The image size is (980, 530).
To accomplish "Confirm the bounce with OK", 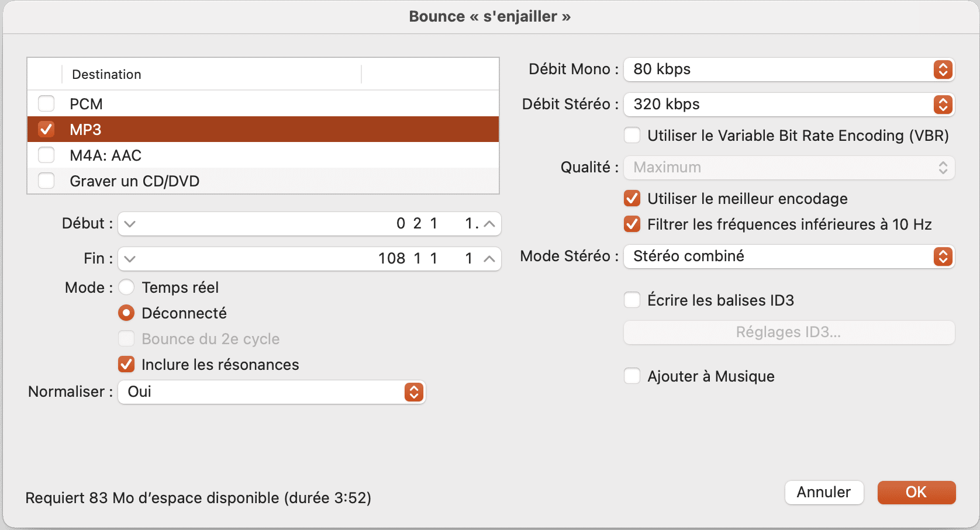I will 916,492.
